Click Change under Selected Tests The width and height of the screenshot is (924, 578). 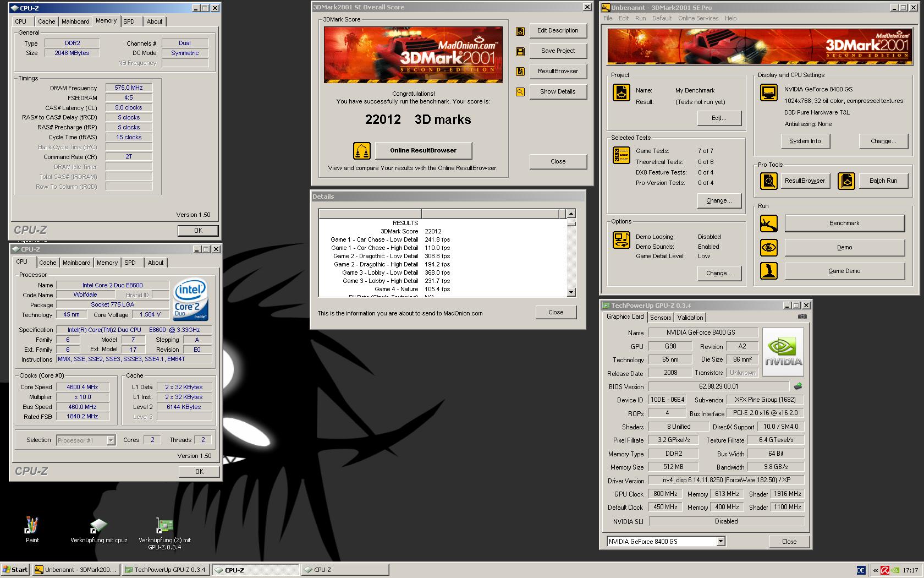coord(719,200)
